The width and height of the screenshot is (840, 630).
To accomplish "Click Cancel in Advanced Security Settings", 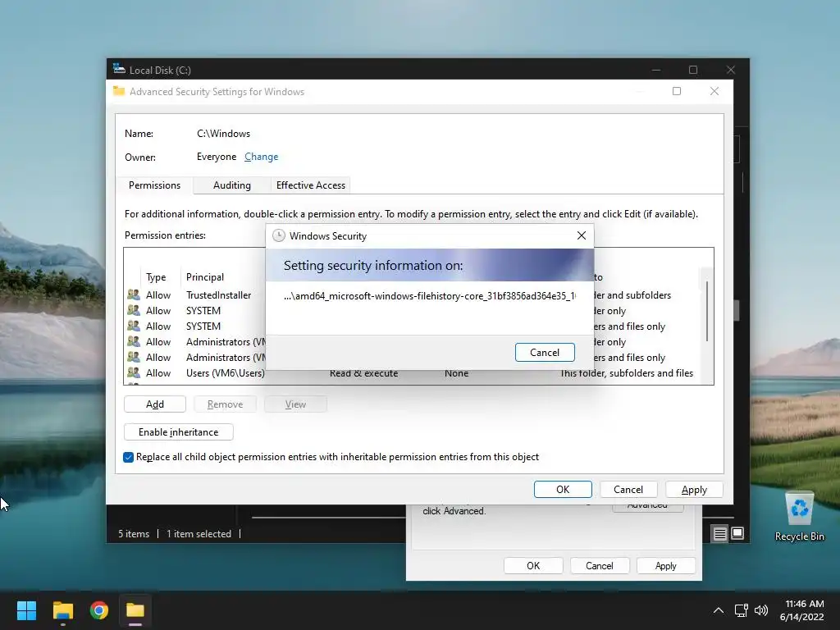I will coord(628,489).
